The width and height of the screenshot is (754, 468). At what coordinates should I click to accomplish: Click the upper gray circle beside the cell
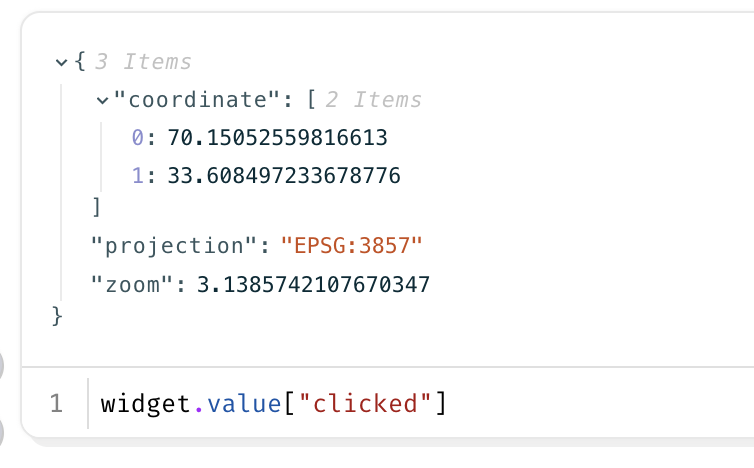[1, 367]
